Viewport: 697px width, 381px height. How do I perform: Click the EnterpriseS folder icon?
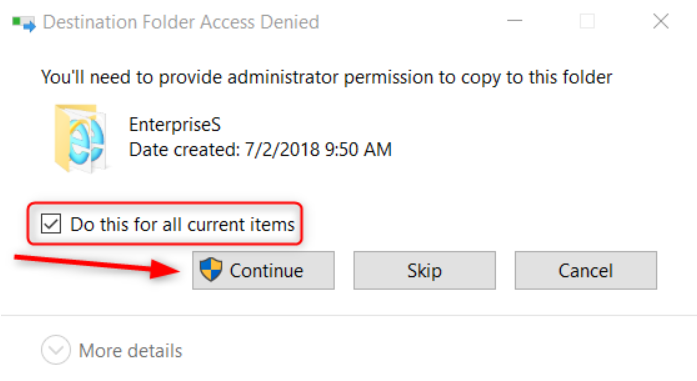coord(81,138)
